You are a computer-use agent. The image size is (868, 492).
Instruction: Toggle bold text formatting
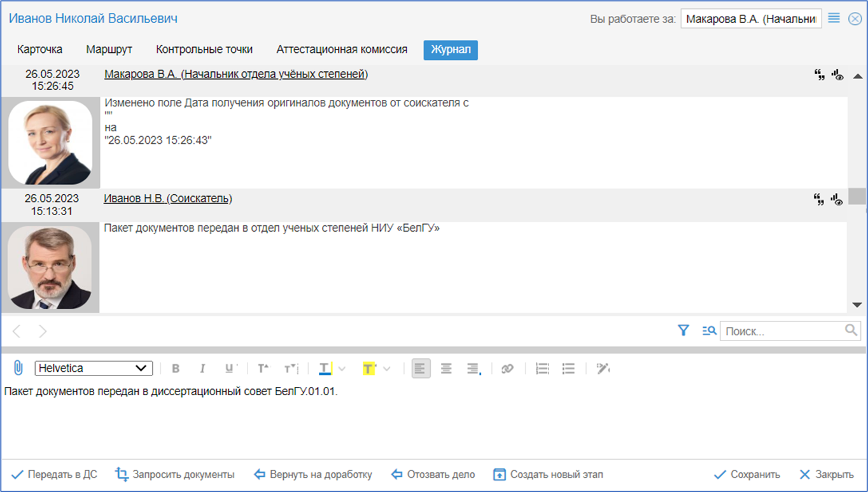[176, 369]
